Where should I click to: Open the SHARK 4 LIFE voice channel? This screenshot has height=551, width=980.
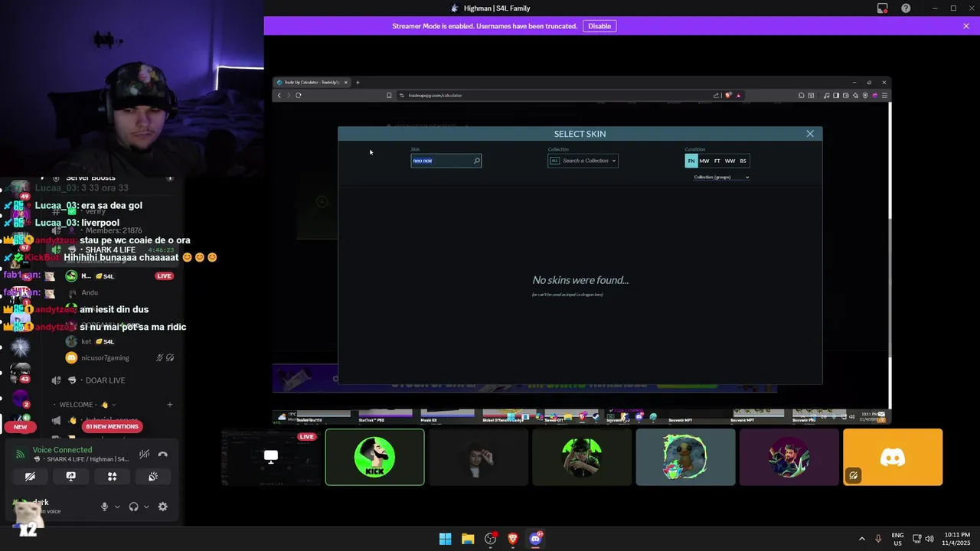pyautogui.click(x=109, y=250)
